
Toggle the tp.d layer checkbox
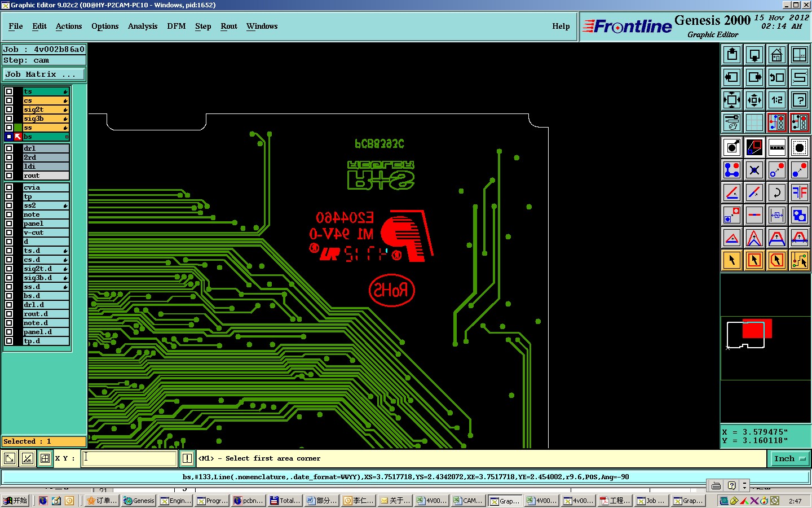pyautogui.click(x=9, y=341)
